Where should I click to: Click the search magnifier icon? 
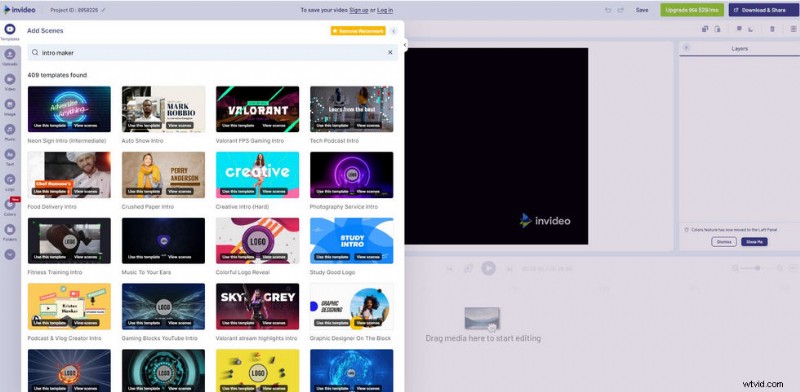click(35, 52)
